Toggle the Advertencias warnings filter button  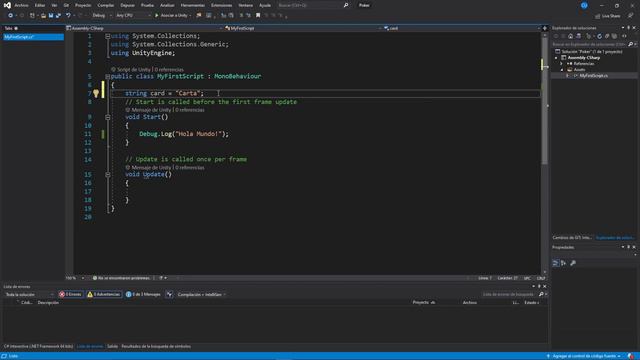[104, 294]
